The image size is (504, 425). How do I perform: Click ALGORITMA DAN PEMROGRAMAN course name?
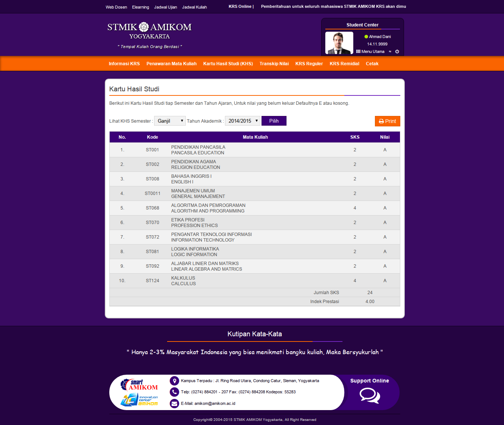click(208, 205)
